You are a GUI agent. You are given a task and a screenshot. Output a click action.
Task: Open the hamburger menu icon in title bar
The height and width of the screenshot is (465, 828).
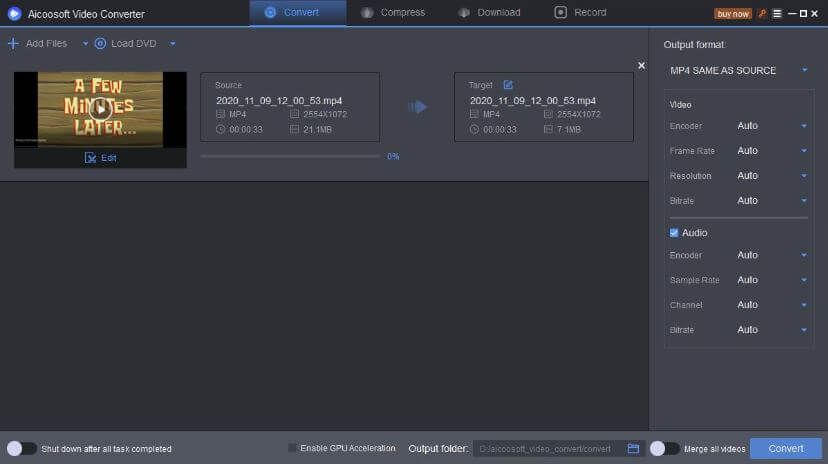pyautogui.click(x=776, y=13)
